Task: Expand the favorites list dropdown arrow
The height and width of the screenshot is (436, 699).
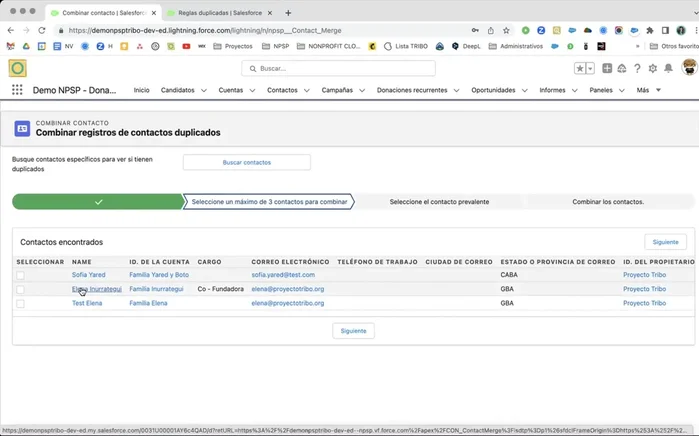Action: 590,68
